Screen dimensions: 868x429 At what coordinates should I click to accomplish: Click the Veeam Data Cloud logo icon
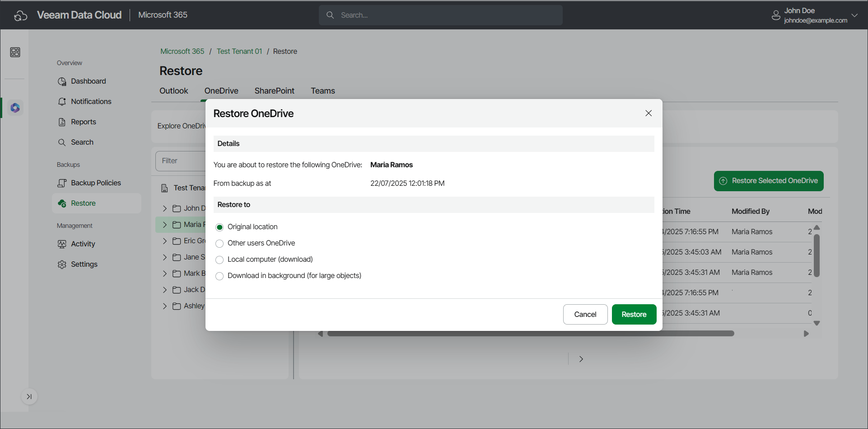[x=21, y=15]
